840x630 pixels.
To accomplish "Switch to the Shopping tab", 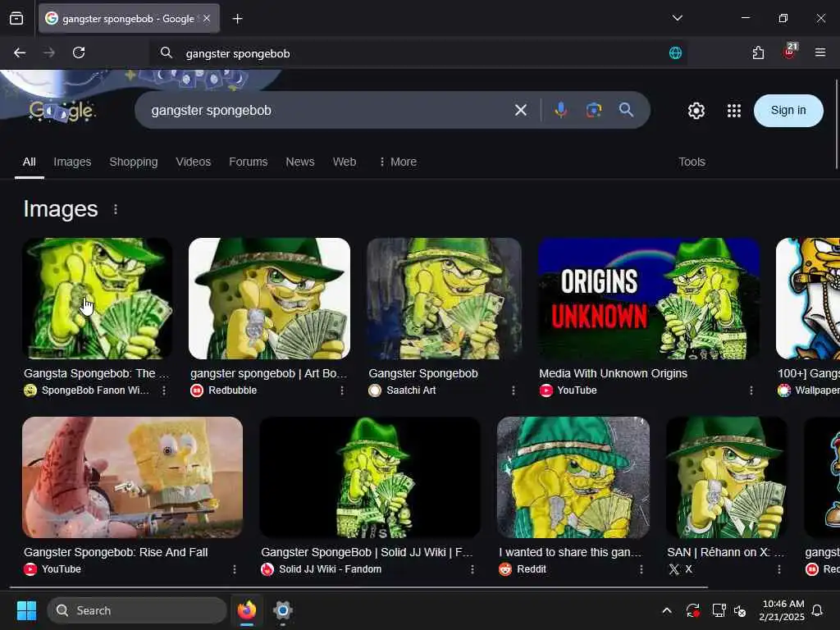I will coord(134,162).
